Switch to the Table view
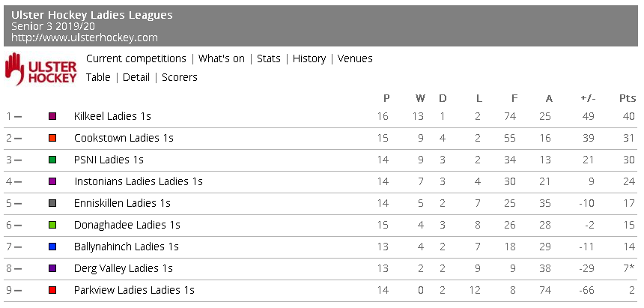The height and width of the screenshot is (308, 644). click(x=98, y=77)
